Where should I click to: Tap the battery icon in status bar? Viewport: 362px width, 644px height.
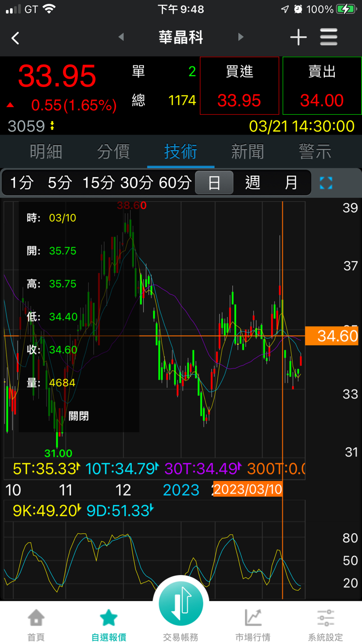[346, 9]
